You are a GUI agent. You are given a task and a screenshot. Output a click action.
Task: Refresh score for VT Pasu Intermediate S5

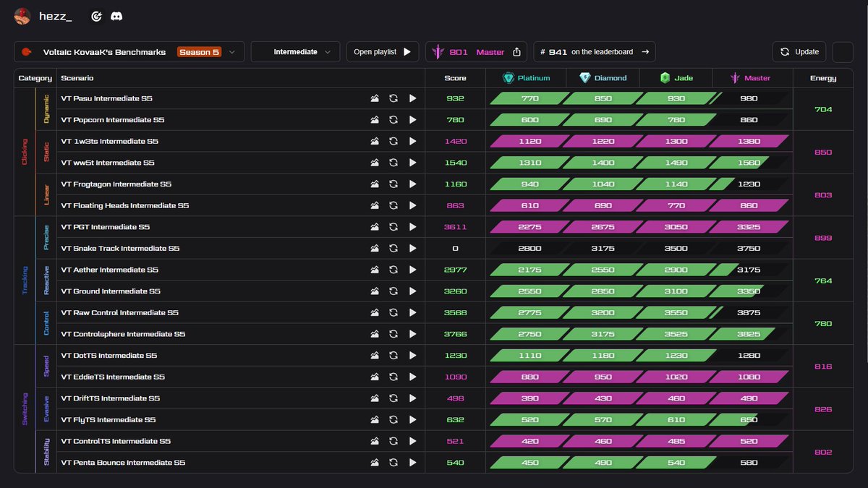393,98
